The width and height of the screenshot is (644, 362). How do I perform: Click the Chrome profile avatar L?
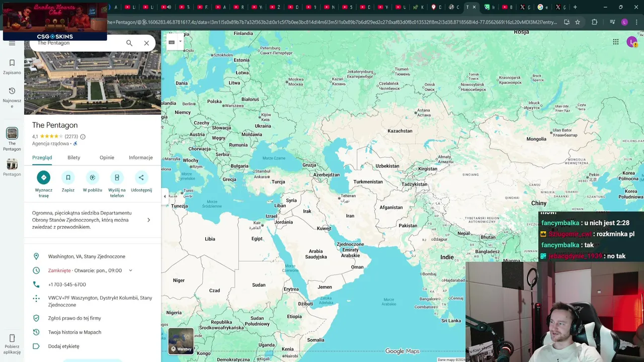pyautogui.click(x=624, y=22)
